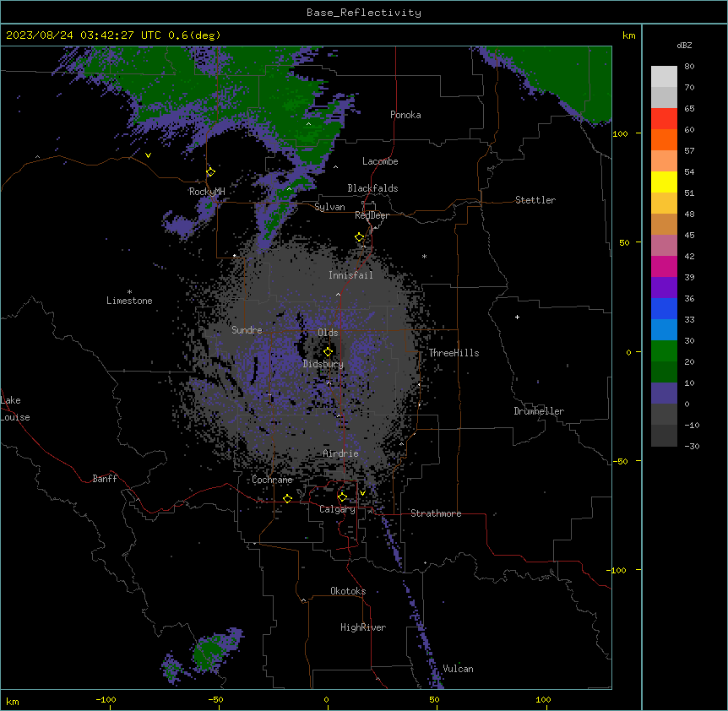
Task: Select the blue 36 dBZ legend swatch
Action: (664, 308)
